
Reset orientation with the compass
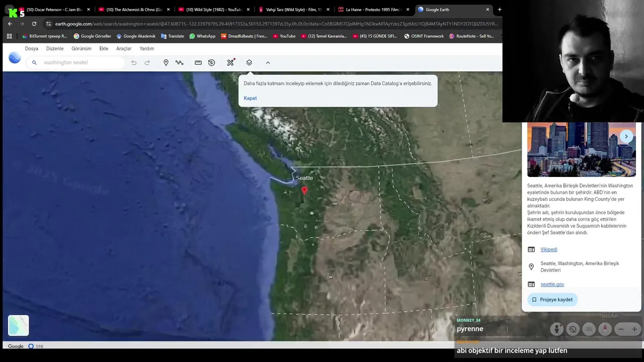click(605, 329)
